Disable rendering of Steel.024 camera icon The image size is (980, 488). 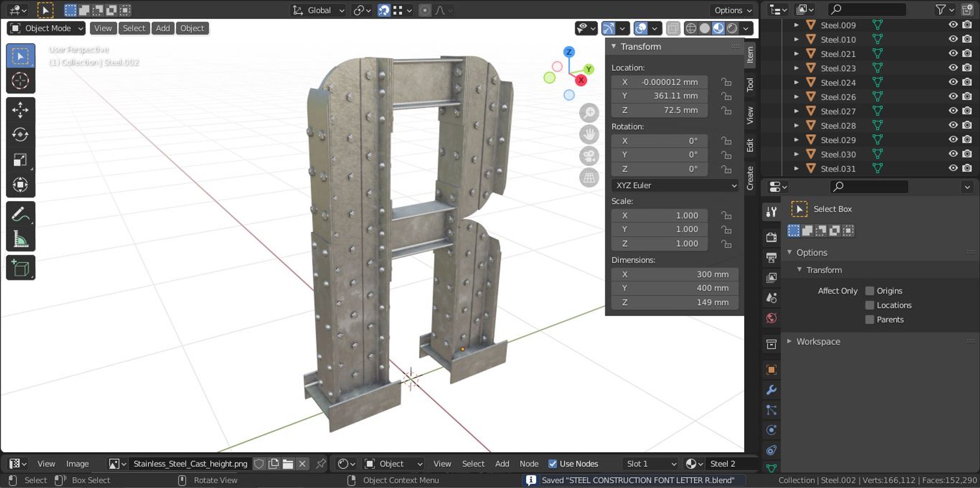pos(967,82)
